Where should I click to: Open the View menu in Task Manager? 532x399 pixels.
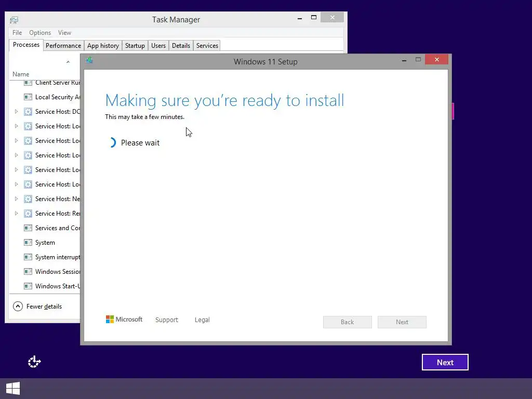point(64,33)
